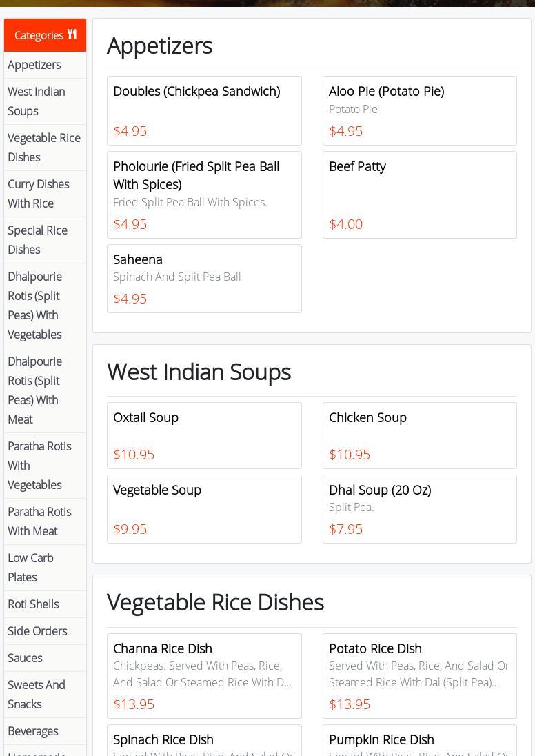Select the Sauces category
Screen dimensions: 535x756
[x=25, y=658]
